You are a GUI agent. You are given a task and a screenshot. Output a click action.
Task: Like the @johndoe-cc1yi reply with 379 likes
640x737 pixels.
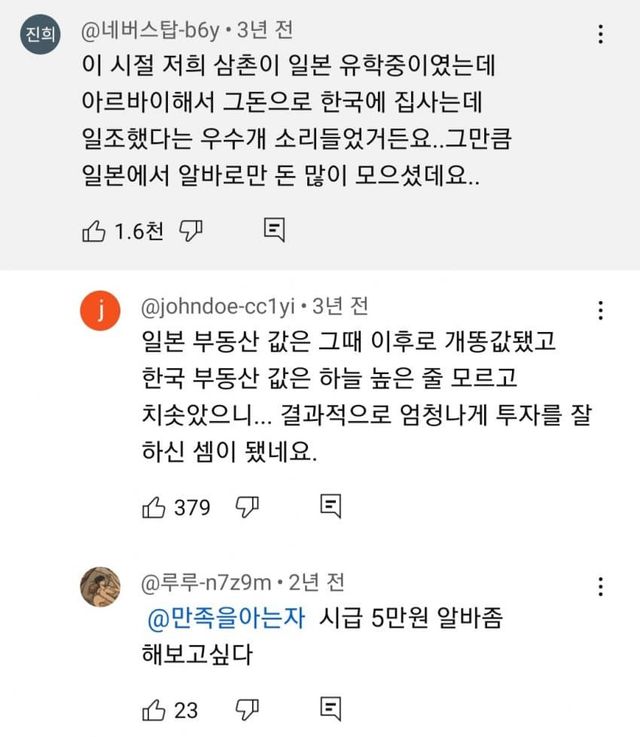click(x=154, y=507)
